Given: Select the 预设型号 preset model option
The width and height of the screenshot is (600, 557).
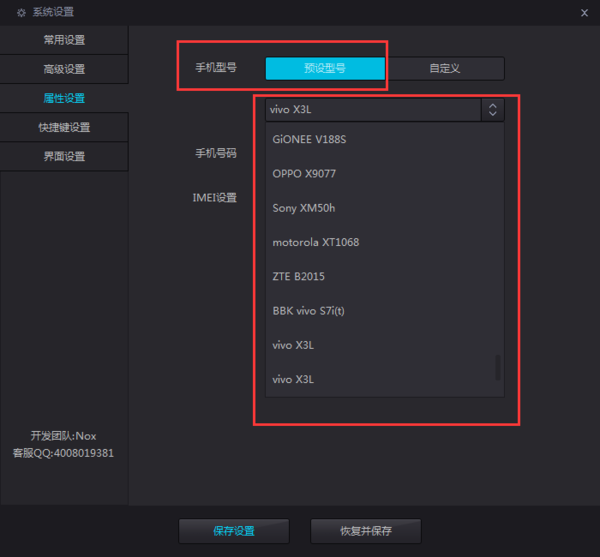Looking at the screenshot, I should 325,68.
